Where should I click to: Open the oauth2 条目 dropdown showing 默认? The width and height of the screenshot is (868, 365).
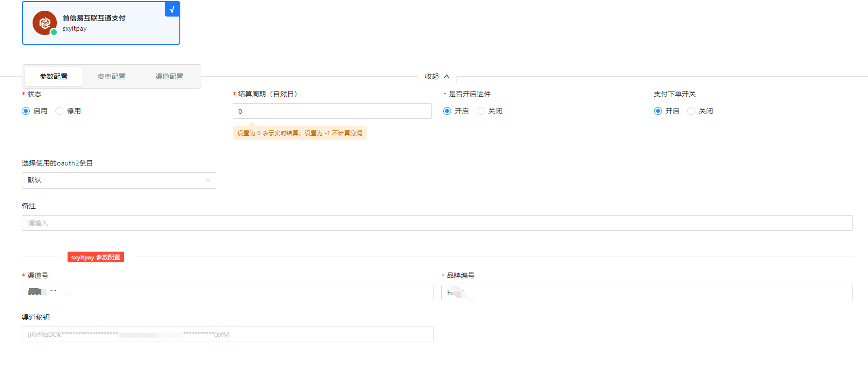click(x=114, y=181)
